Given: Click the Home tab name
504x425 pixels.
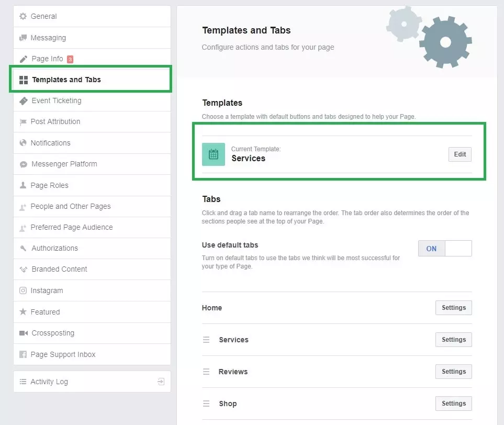Looking at the screenshot, I should 212,308.
